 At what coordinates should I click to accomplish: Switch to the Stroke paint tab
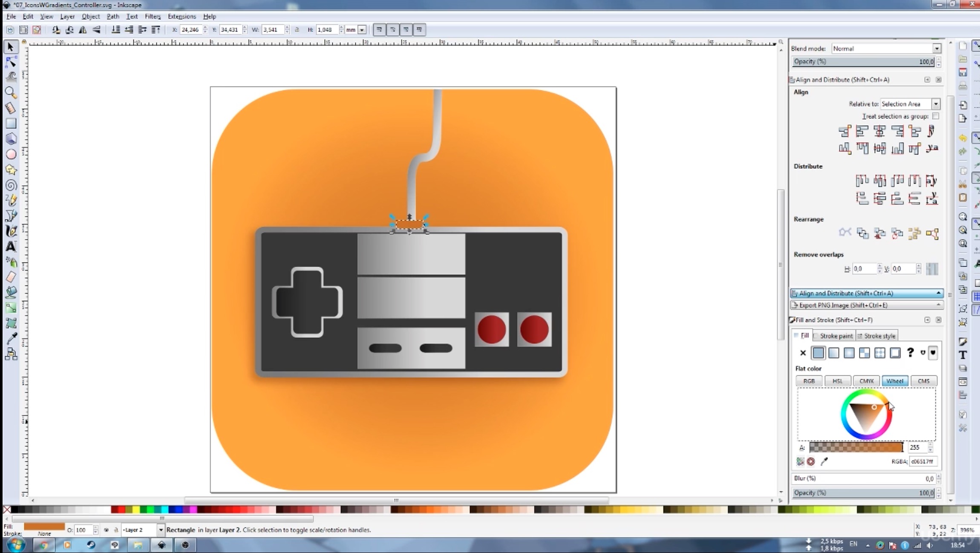coord(834,336)
